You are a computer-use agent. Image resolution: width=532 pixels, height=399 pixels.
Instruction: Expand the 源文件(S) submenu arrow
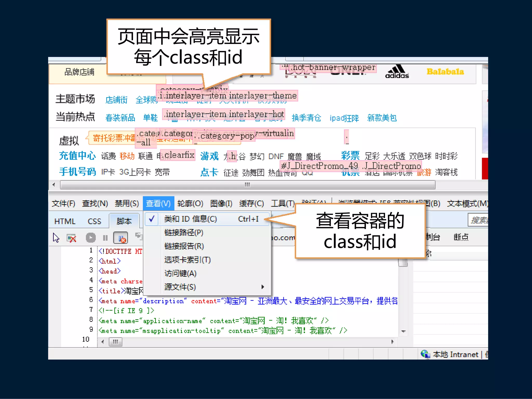pyautogui.click(x=263, y=287)
